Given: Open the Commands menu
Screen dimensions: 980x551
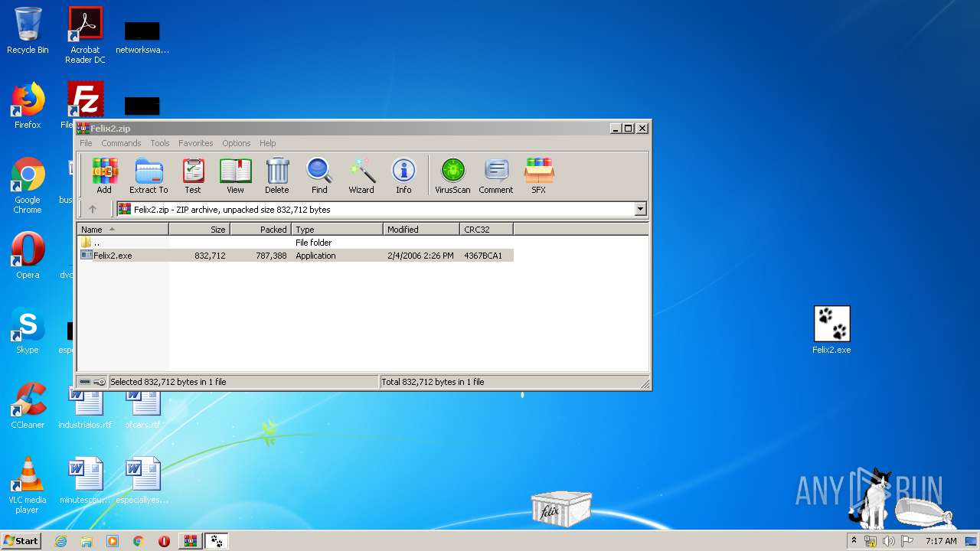Looking at the screenshot, I should pyautogui.click(x=121, y=143).
